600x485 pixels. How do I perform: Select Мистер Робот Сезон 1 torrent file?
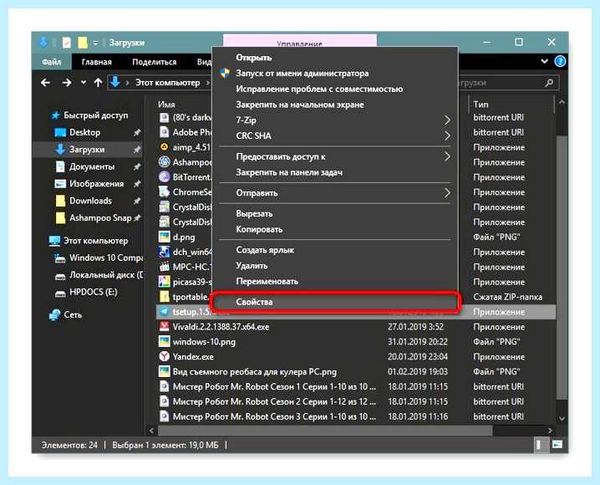coord(274,387)
